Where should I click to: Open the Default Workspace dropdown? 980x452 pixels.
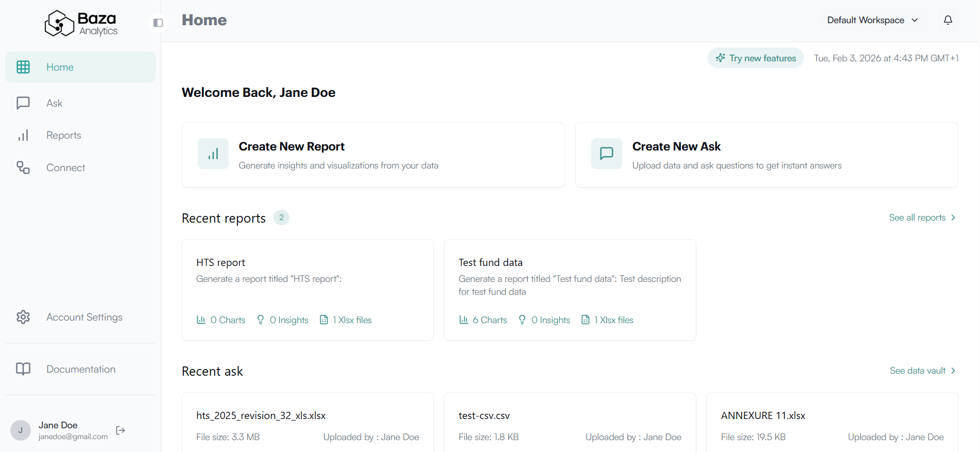click(872, 20)
